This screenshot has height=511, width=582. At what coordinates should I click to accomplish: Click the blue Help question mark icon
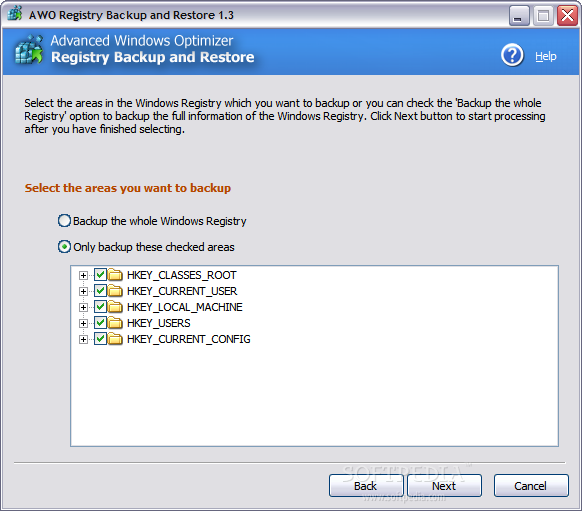(x=512, y=55)
